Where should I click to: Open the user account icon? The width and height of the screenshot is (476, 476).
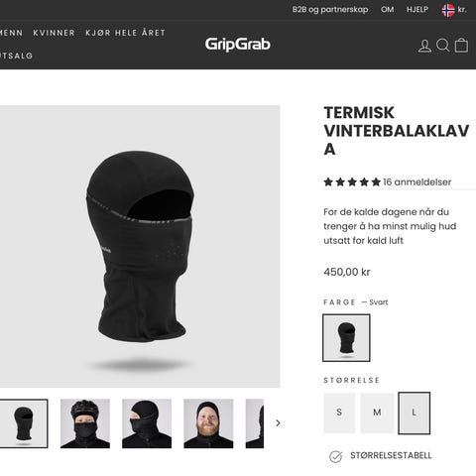pyautogui.click(x=424, y=46)
